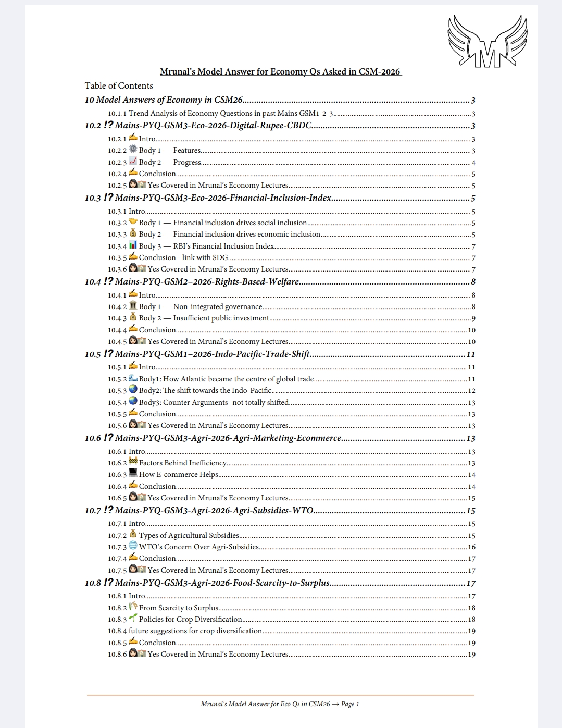The width and height of the screenshot is (562, 728).
Task: Go to 10.4.4 Conclusion entry
Action: (x=292, y=330)
